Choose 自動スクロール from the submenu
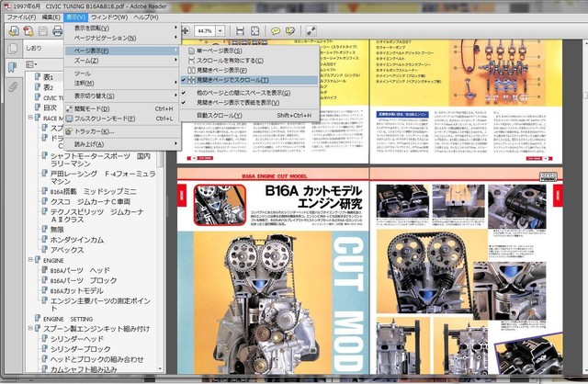 coord(249,115)
